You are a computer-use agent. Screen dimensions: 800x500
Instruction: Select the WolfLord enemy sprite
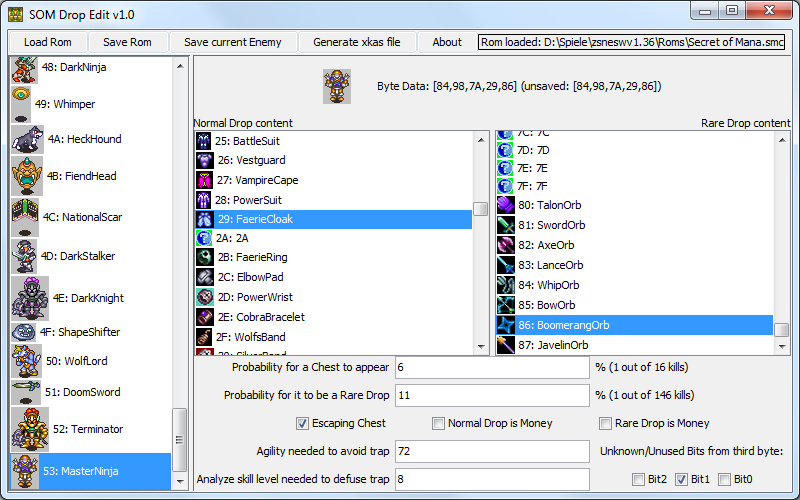pos(27,361)
